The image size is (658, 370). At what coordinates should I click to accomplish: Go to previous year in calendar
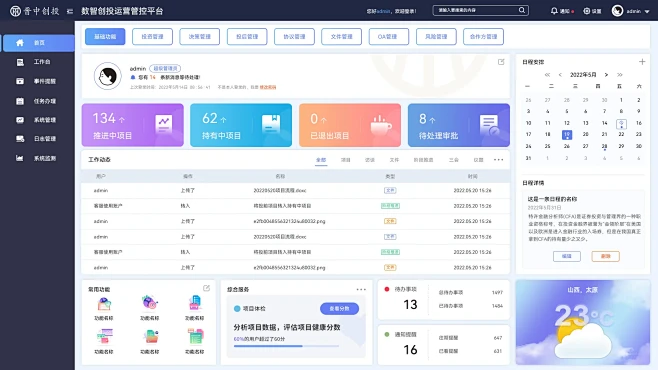(x=547, y=75)
